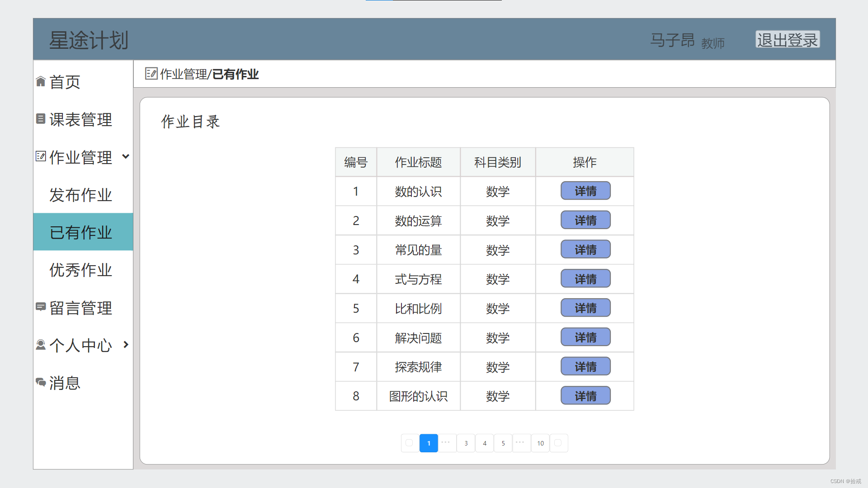
Task: Click the home icon beside 首页
Action: point(41,81)
